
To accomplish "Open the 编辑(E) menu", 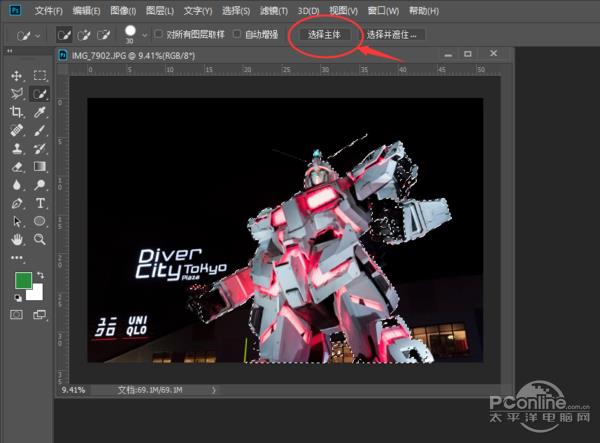I will click(86, 11).
